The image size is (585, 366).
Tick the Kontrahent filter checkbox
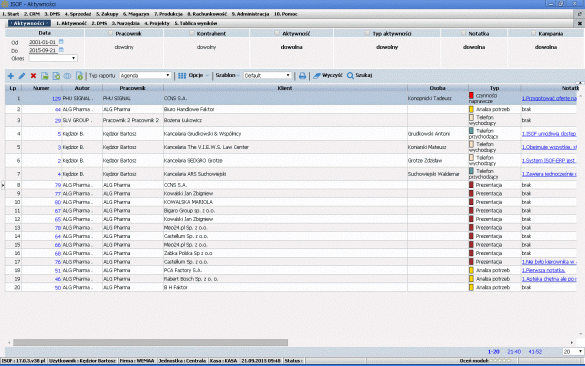click(x=191, y=33)
